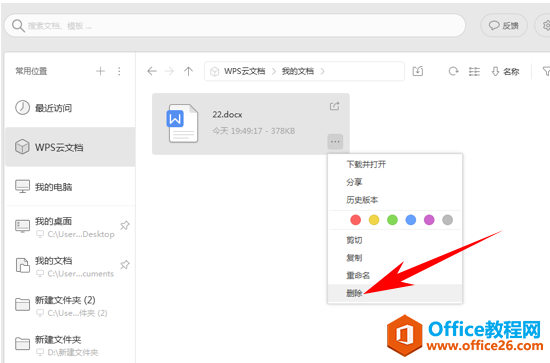This screenshot has width=550, height=363.
Task: Choose 复制 from context menu
Action: coord(395,258)
